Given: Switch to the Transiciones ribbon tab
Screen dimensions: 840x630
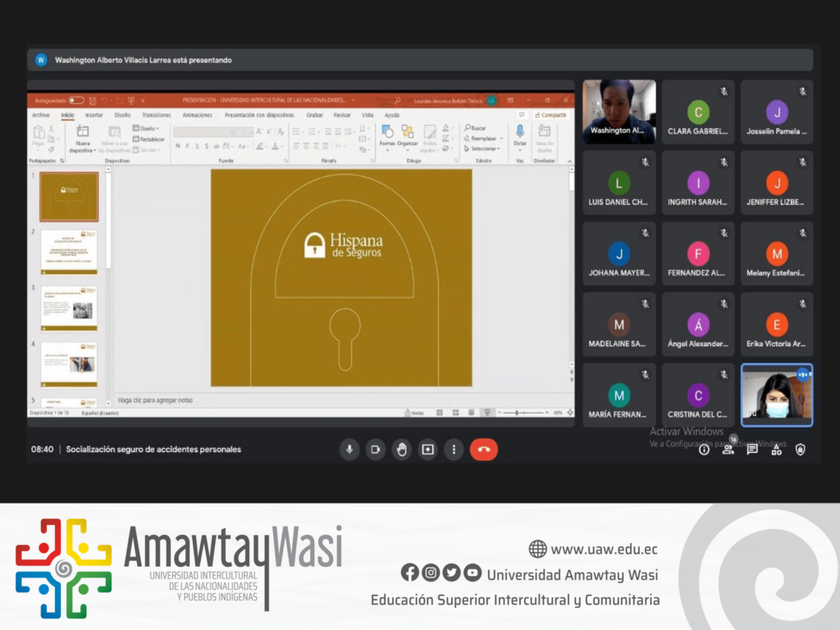Looking at the screenshot, I should point(157,115).
